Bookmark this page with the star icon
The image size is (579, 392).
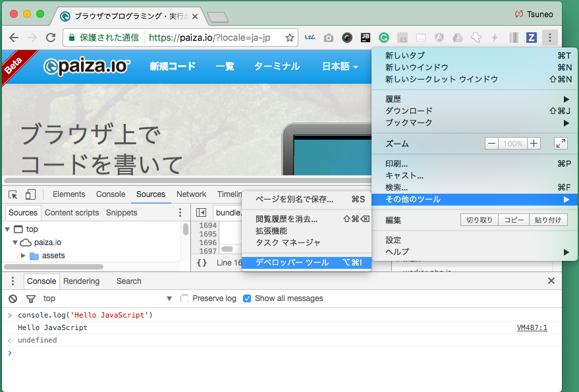tap(290, 38)
